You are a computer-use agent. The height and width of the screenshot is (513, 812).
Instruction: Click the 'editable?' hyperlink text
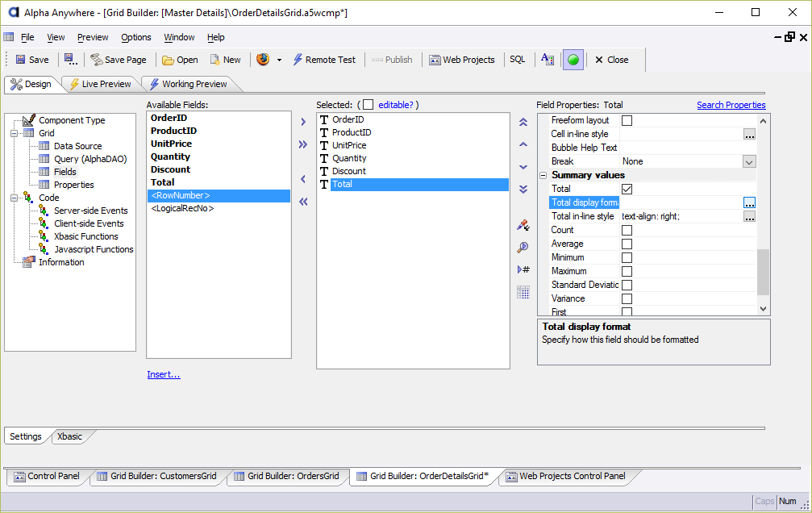click(x=396, y=105)
